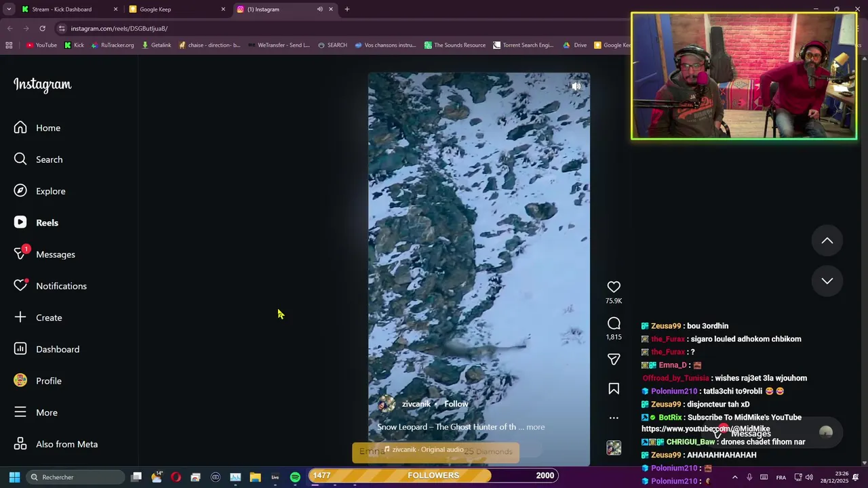Open the professional Dashboard

tap(47, 349)
